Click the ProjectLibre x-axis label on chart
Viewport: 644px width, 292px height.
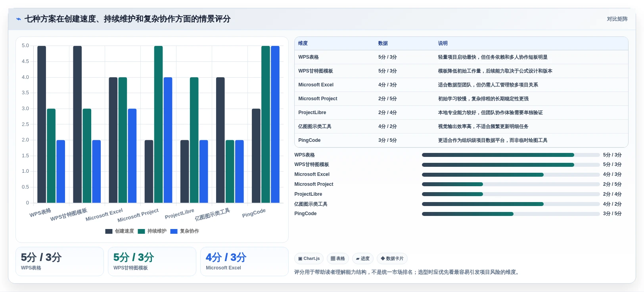pyautogui.click(x=180, y=214)
